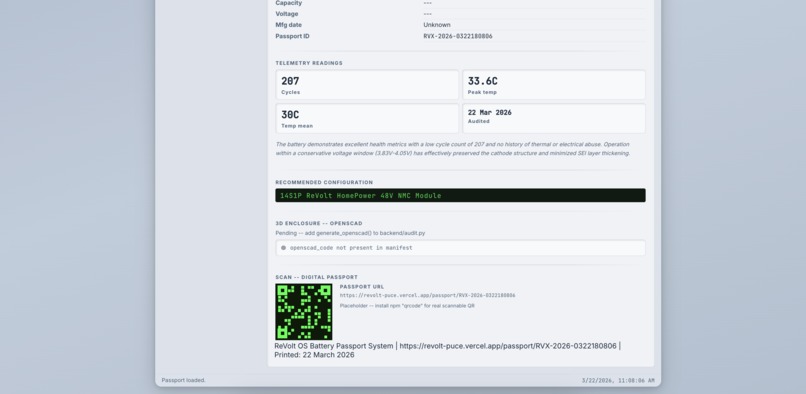Click the battery health summary paragraph
Viewport: 806px width, 394px height.
pos(453,149)
